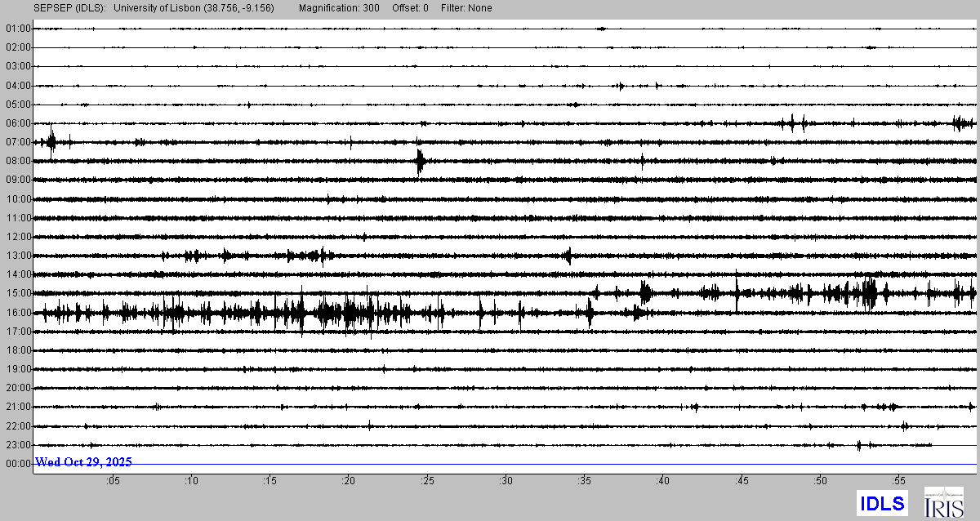
Task: Select the 01:00 hour row label
Action: (17, 29)
